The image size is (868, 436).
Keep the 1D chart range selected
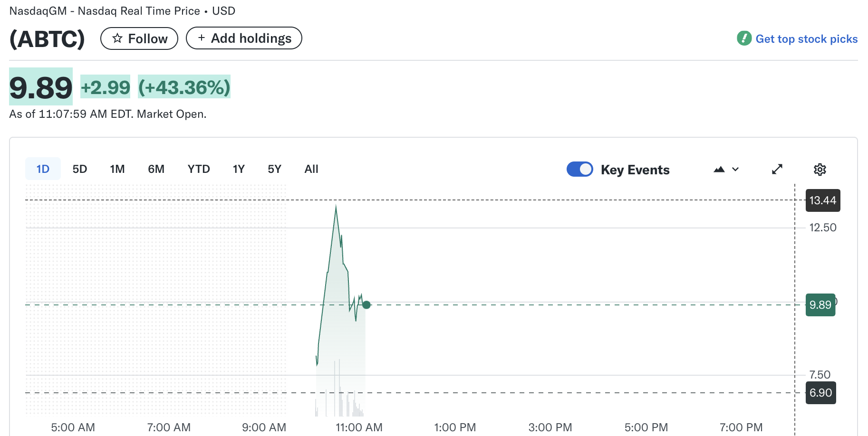[x=42, y=169]
